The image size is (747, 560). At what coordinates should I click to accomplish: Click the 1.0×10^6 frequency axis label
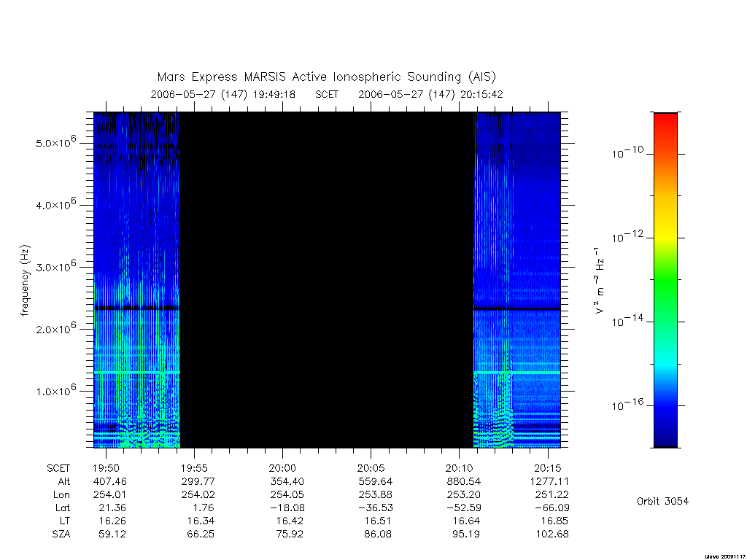(56, 389)
